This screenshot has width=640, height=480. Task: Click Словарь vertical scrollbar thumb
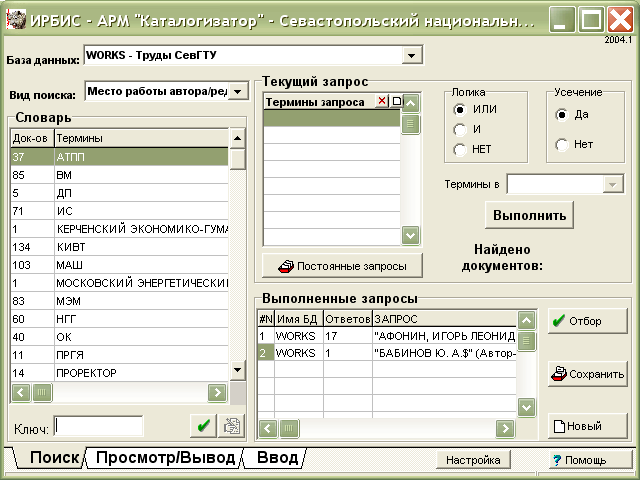[x=237, y=159]
